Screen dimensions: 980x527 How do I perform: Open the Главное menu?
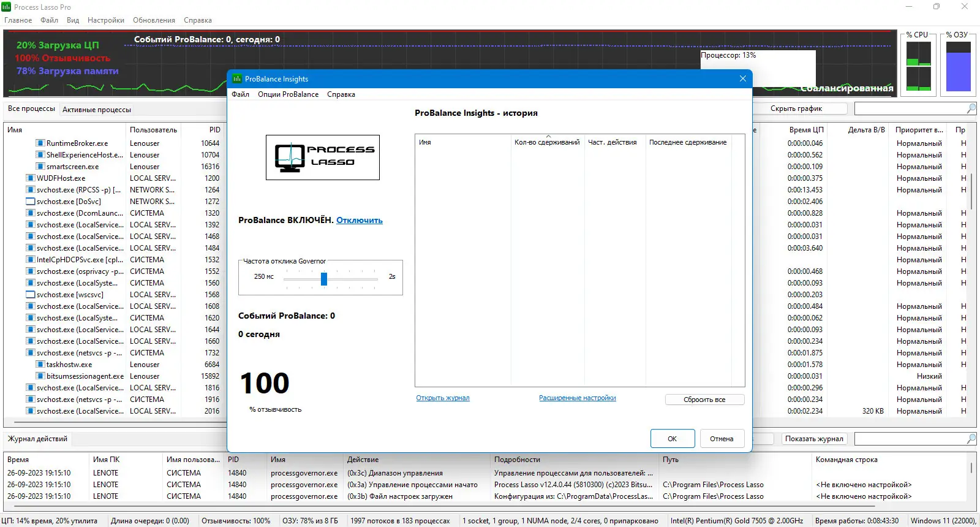18,20
